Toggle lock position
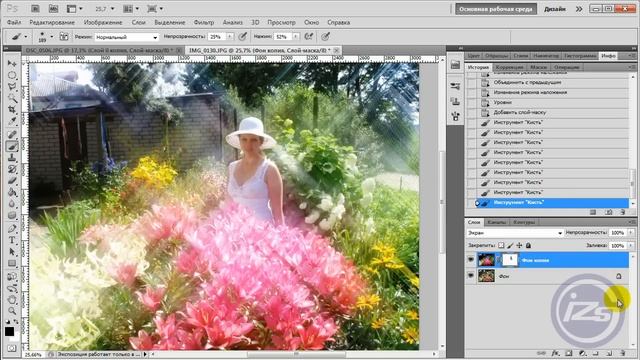640x360 pixels. [519, 245]
